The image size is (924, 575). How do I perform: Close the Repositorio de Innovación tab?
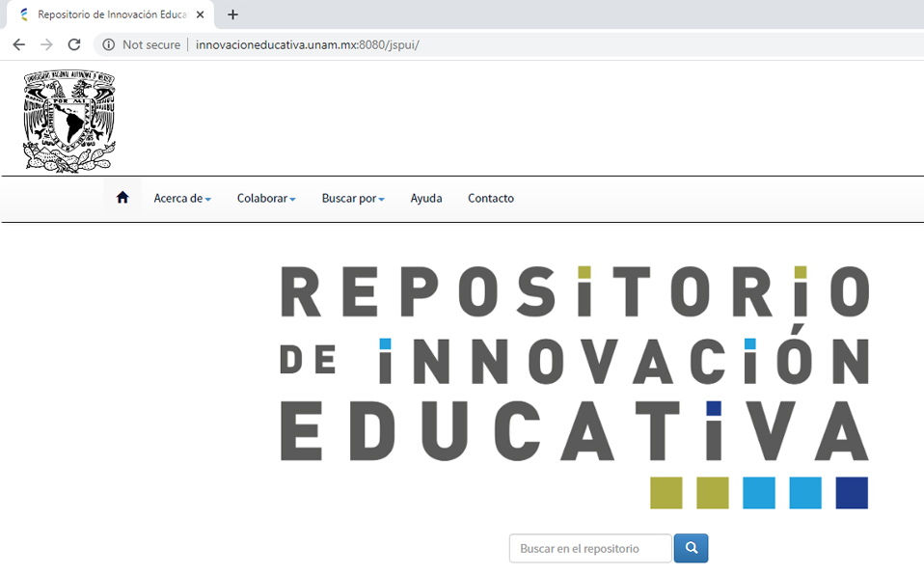(x=201, y=14)
